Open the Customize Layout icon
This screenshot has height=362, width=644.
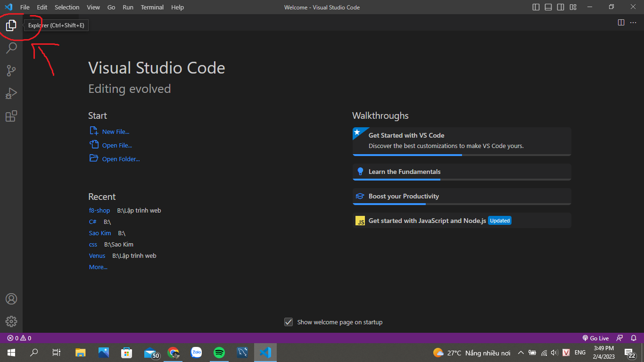tap(573, 7)
